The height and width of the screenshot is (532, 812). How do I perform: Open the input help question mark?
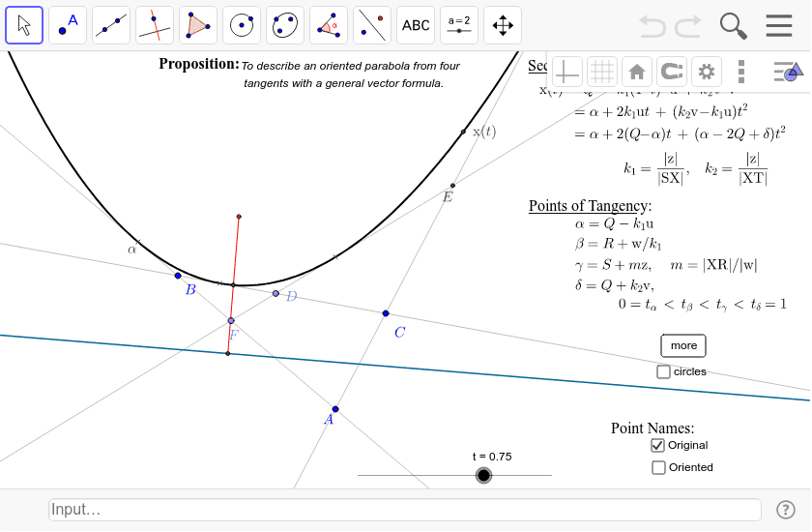(x=786, y=510)
